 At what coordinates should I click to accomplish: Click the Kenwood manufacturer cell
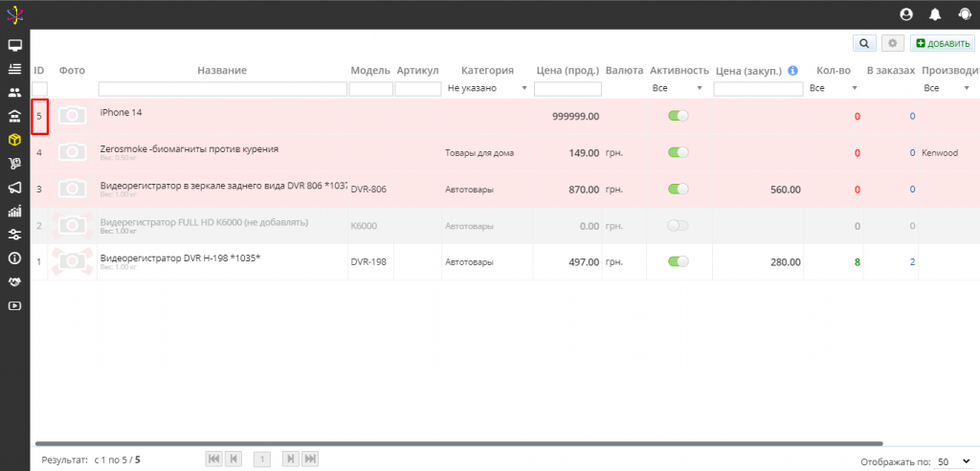[940, 152]
